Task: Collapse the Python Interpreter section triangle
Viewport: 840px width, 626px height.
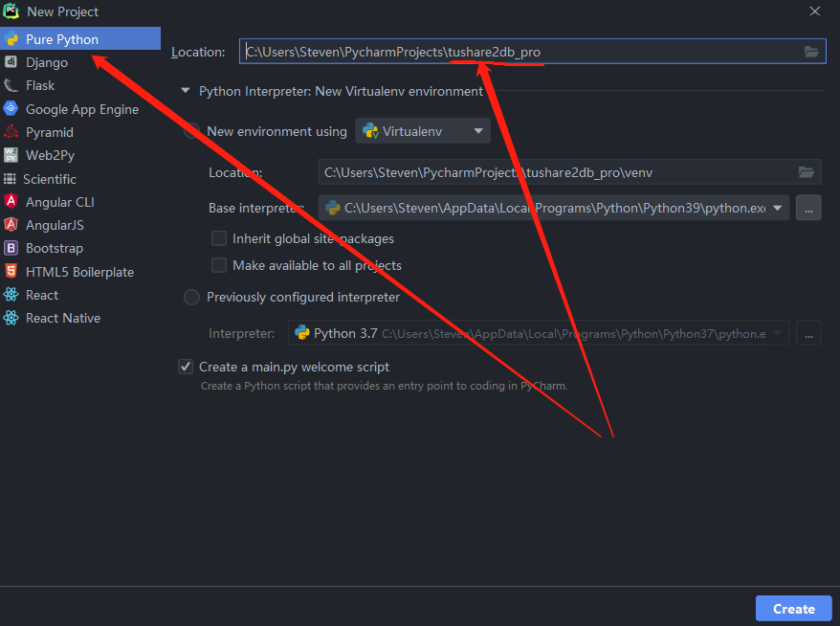Action: tap(185, 92)
